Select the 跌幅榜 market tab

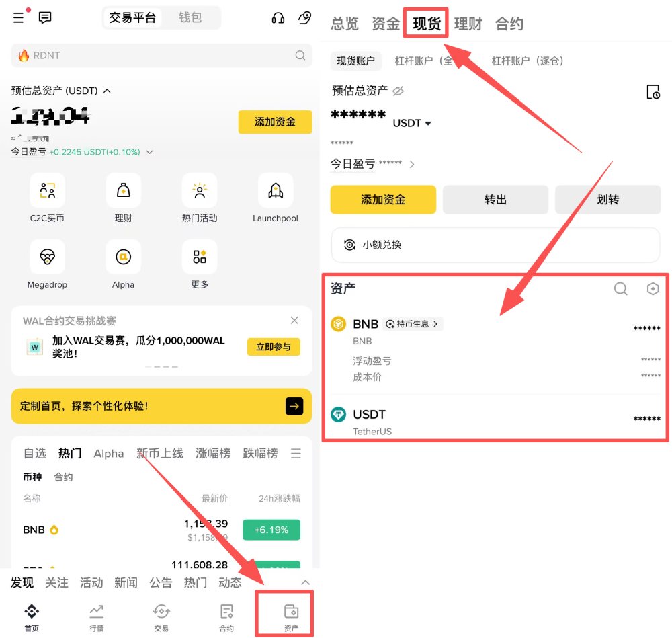tap(260, 453)
